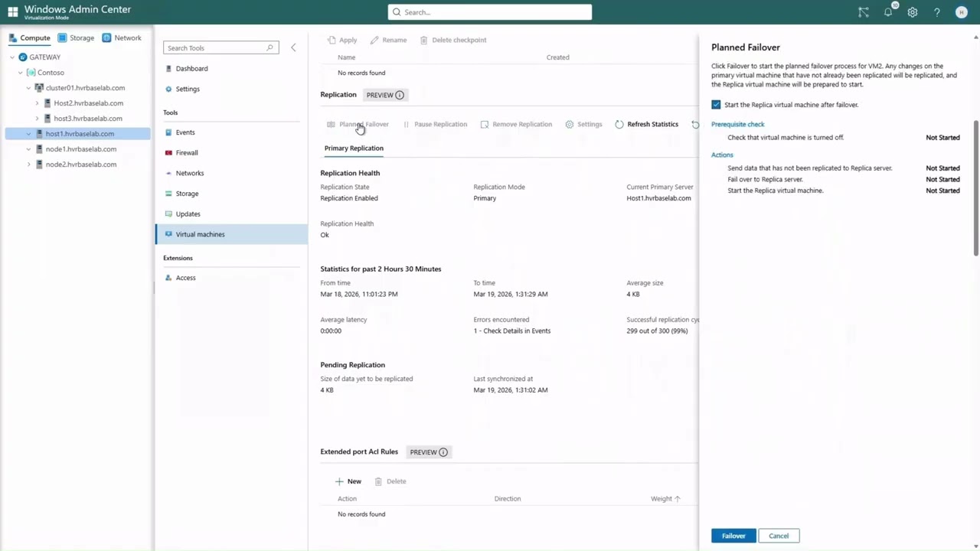Image resolution: width=980 pixels, height=551 pixels.
Task: Click the Prerequisite check heading
Action: 738,124
